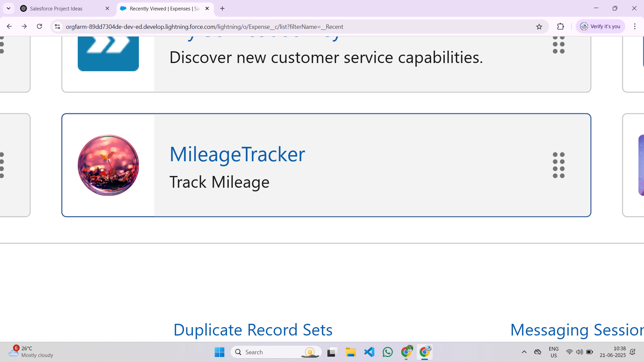Show hidden system tray icons
Image resolution: width=644 pixels, height=362 pixels.
(524, 352)
